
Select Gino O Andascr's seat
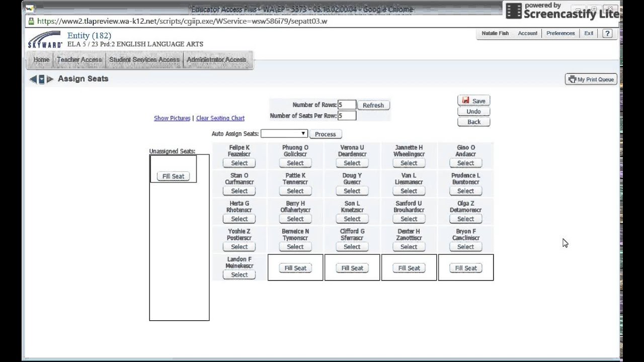466,163
